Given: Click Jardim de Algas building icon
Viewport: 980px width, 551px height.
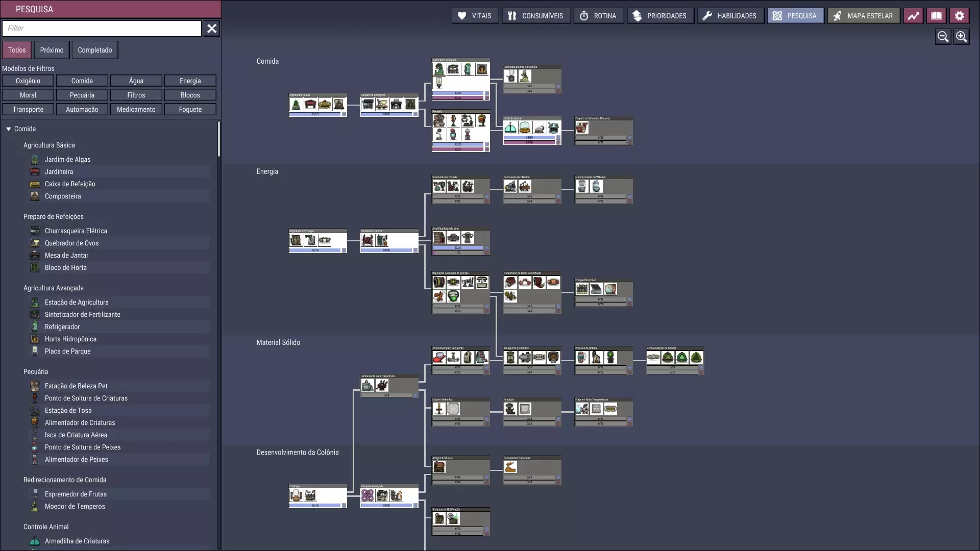Looking at the screenshot, I should tap(35, 160).
